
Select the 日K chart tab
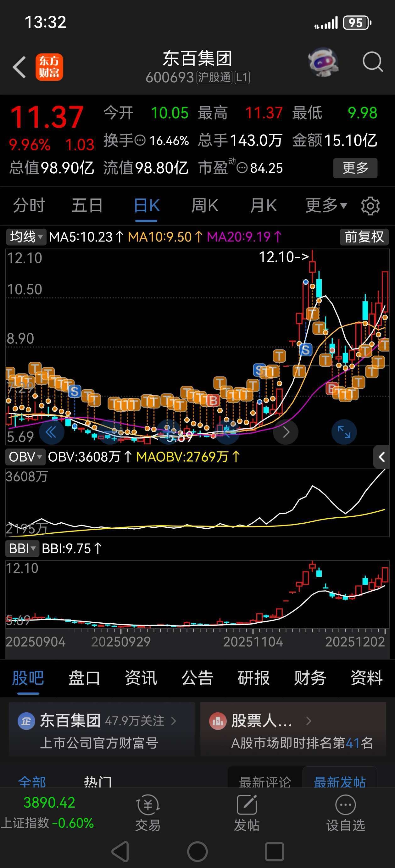[x=147, y=205]
